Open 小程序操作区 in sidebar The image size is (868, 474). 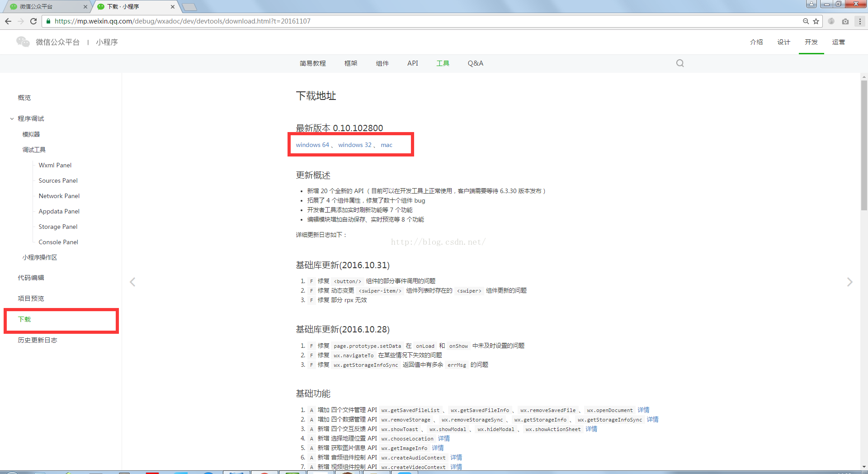40,257
